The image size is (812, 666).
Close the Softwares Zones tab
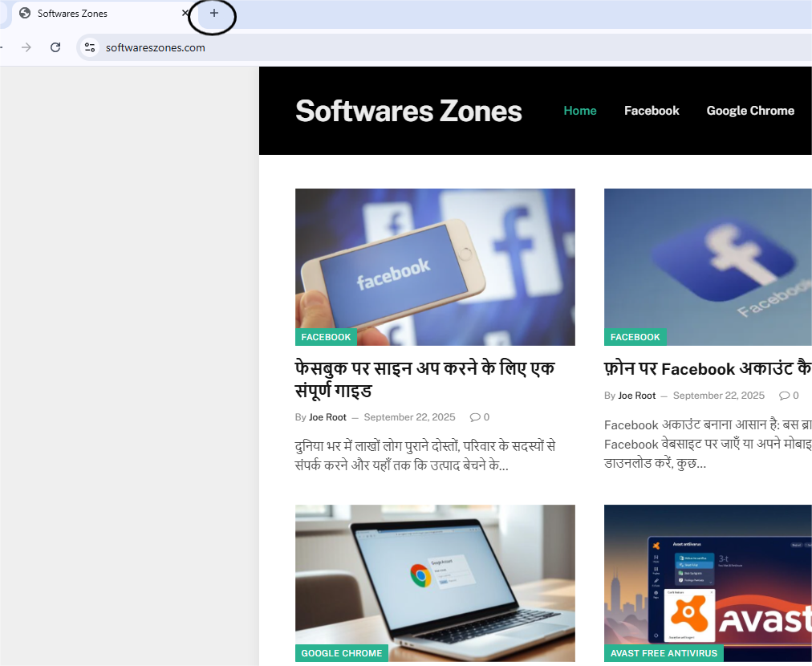185,14
